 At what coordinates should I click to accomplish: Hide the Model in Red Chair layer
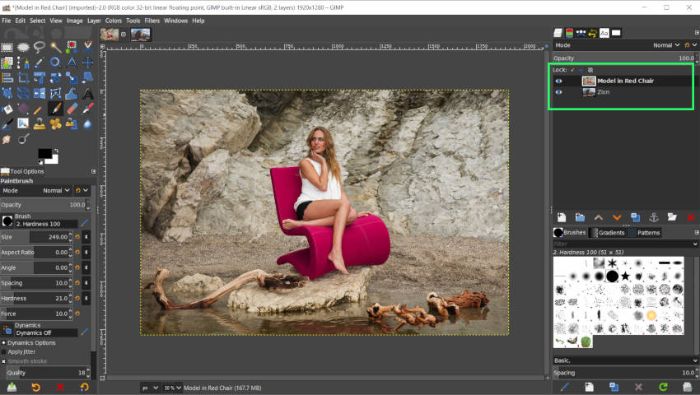tap(558, 81)
